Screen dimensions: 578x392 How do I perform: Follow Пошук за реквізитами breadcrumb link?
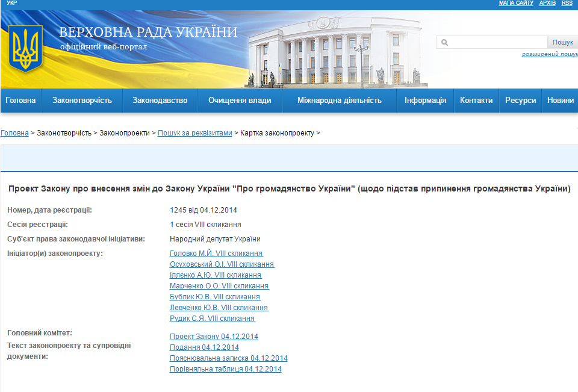click(195, 132)
